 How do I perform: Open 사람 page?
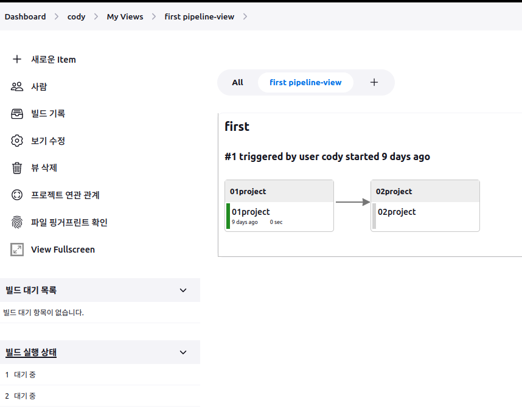pyautogui.click(x=39, y=86)
